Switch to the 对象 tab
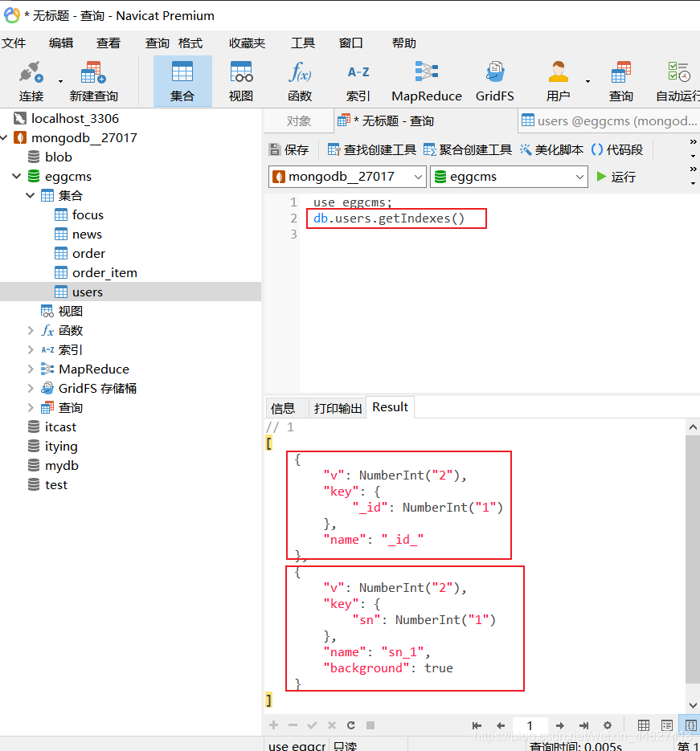 click(299, 121)
